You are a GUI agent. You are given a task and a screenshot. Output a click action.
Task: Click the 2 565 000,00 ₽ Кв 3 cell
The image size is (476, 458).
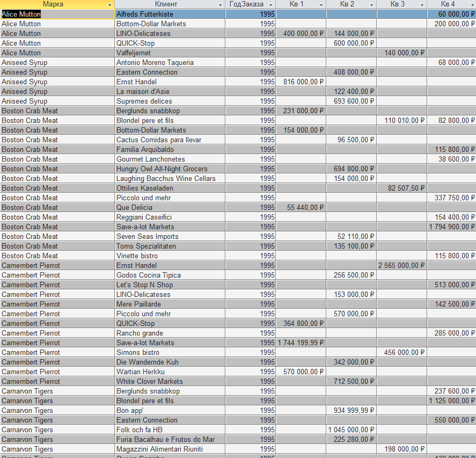click(401, 265)
